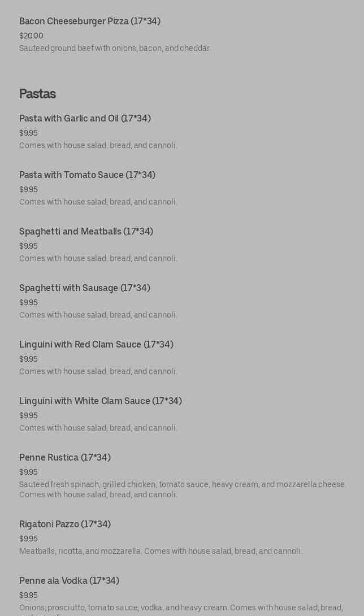Click the $20.00 price of Bacon Cheeseburger Pizza

pyautogui.click(x=31, y=36)
